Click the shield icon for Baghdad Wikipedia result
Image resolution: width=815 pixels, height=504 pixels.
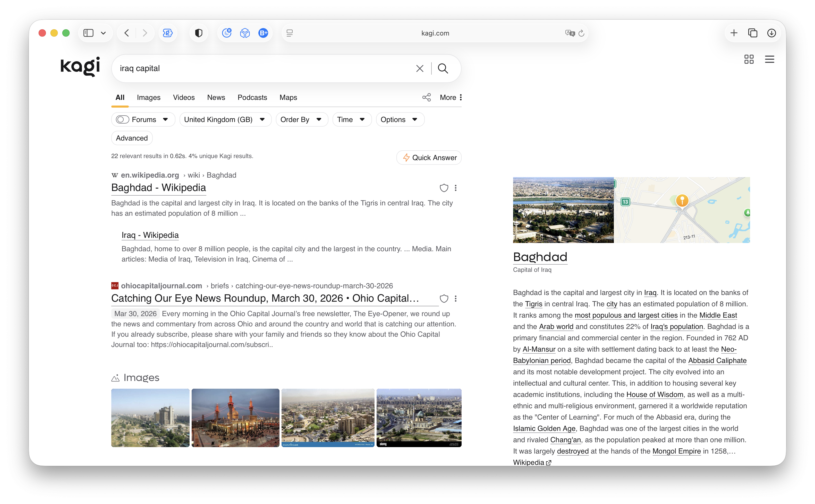444,188
